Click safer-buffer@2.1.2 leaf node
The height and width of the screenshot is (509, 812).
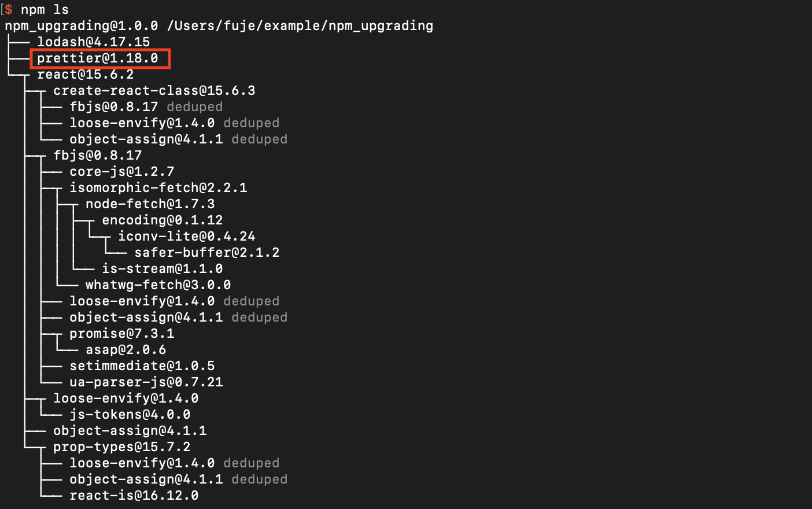point(206,253)
